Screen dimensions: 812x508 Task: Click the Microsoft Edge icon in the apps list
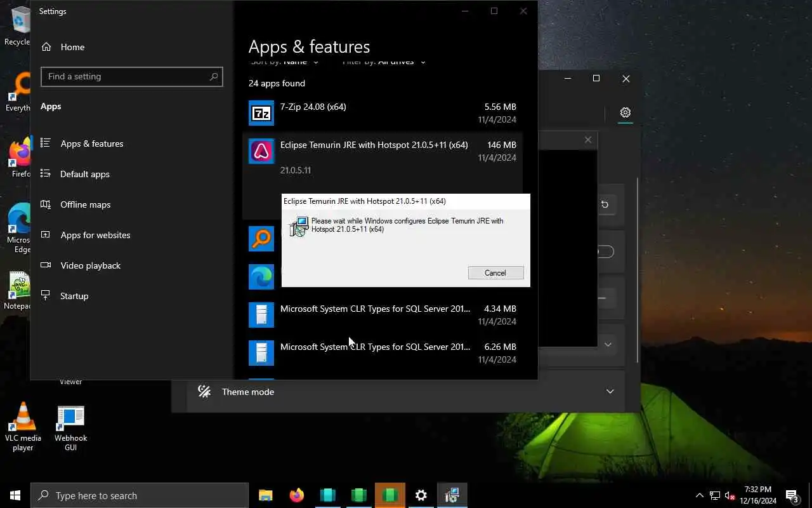(261, 277)
